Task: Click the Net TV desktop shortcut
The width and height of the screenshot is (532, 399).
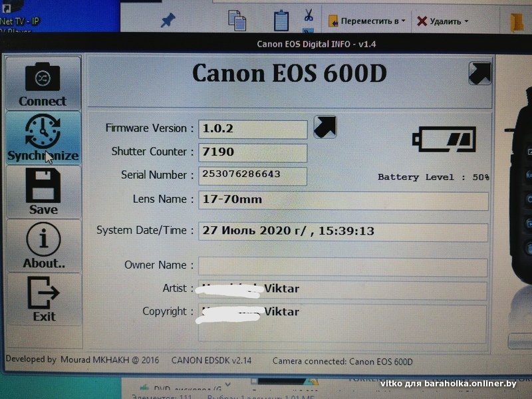Action: tap(19, 16)
